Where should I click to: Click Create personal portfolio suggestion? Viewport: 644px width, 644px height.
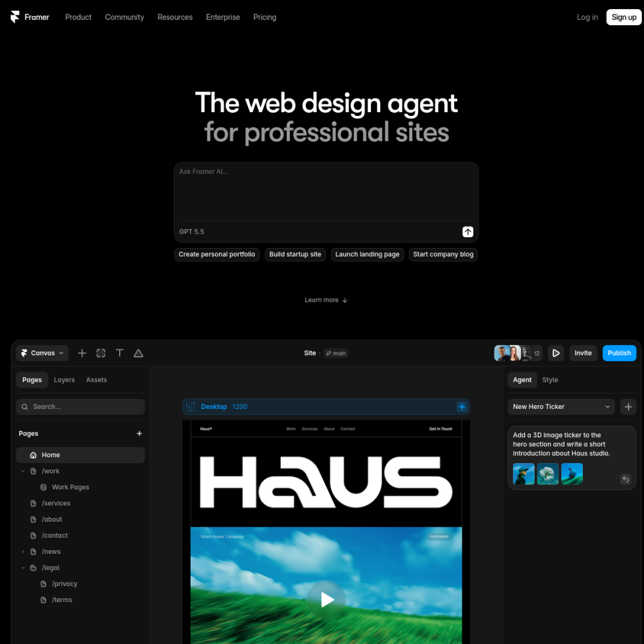click(x=217, y=254)
